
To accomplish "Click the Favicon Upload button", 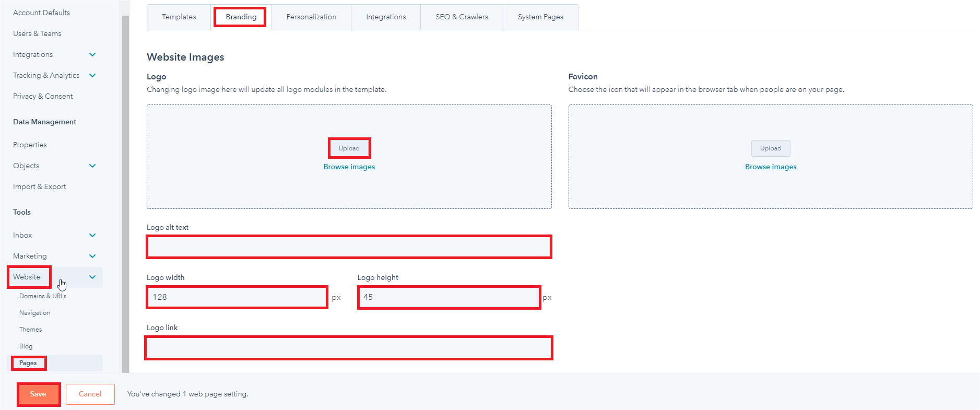I will point(770,148).
